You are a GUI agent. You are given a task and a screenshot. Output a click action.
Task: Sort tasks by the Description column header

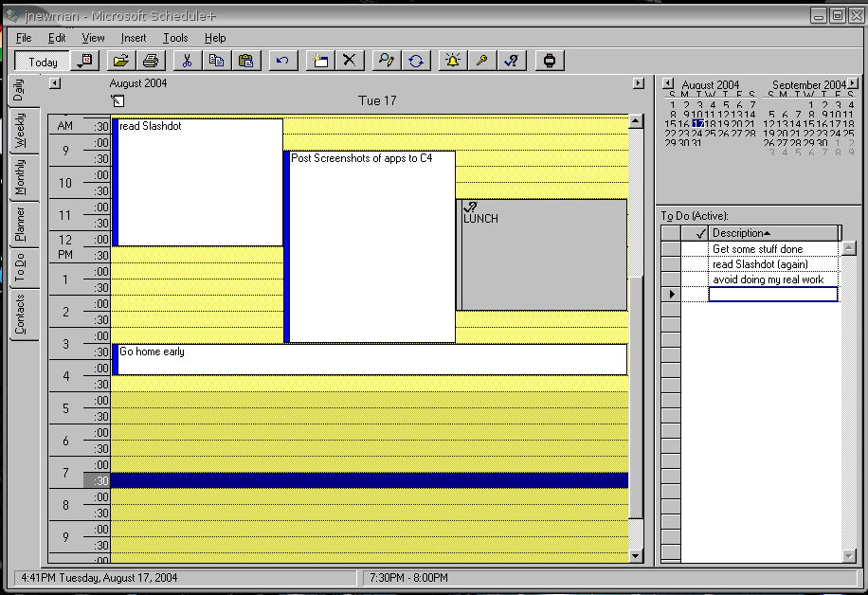tap(772, 233)
